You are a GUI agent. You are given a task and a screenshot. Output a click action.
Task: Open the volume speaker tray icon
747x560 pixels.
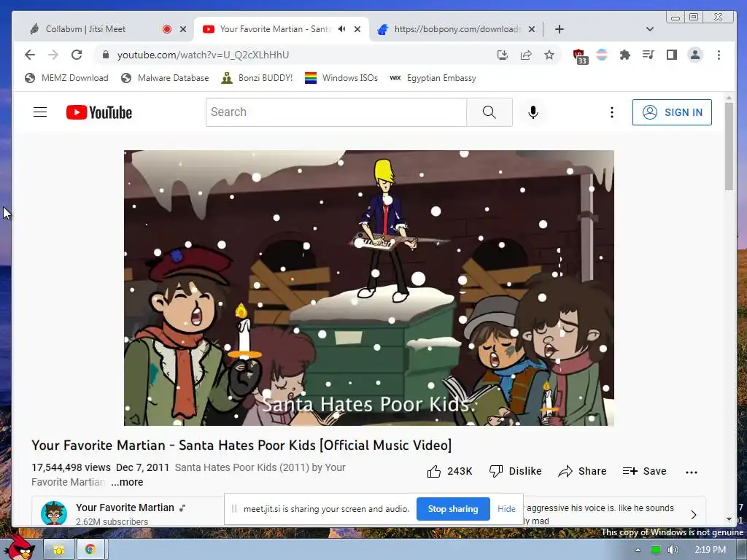coord(673,550)
